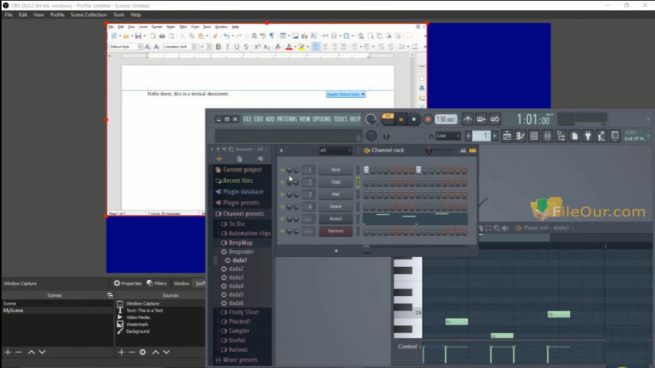
Task: Align left icon in Writer toolbar
Action: tap(316, 47)
